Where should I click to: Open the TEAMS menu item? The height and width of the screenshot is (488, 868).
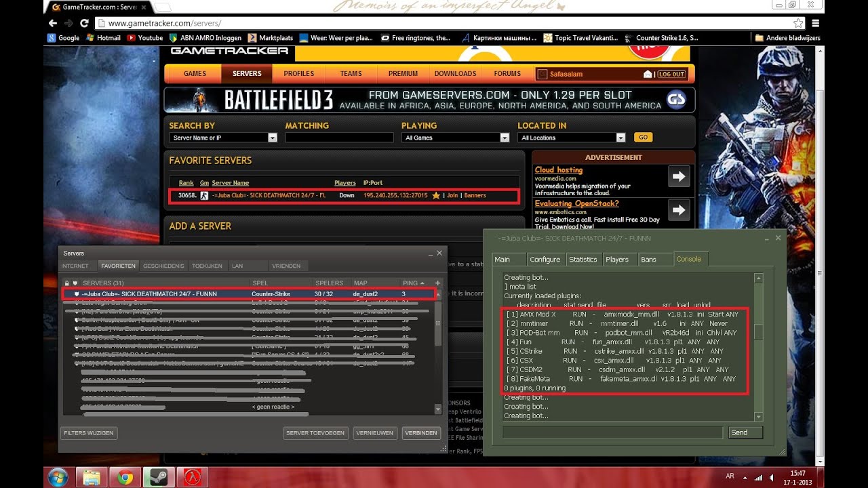click(x=351, y=74)
